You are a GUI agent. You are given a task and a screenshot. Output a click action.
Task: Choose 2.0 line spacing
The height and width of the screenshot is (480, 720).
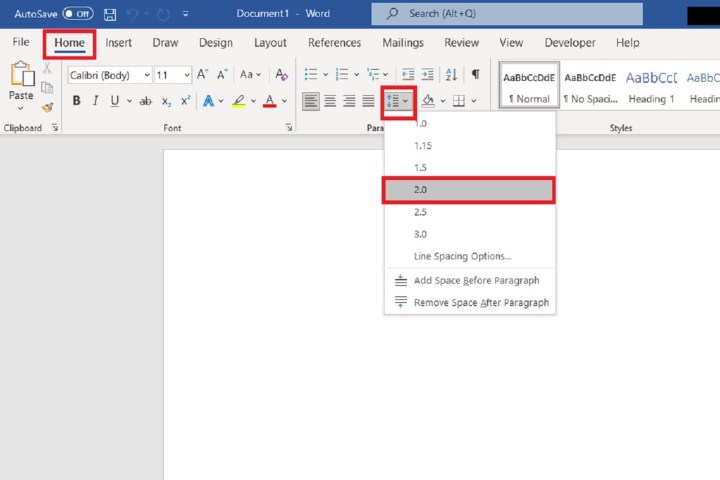pos(469,190)
